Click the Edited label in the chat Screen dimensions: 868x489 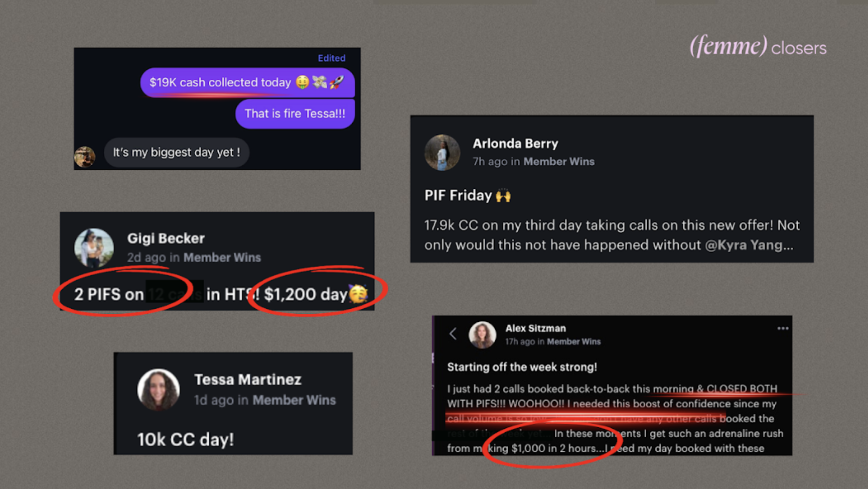click(x=331, y=58)
